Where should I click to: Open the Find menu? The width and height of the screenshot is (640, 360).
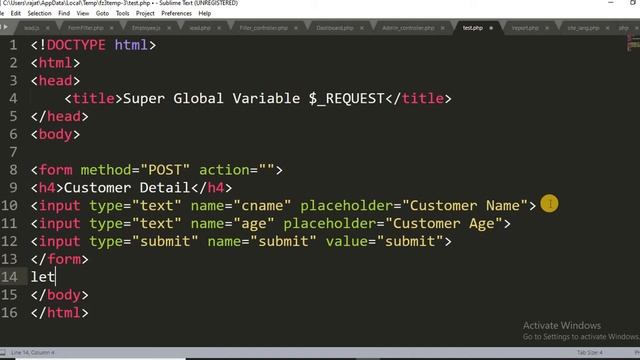(x=64, y=13)
